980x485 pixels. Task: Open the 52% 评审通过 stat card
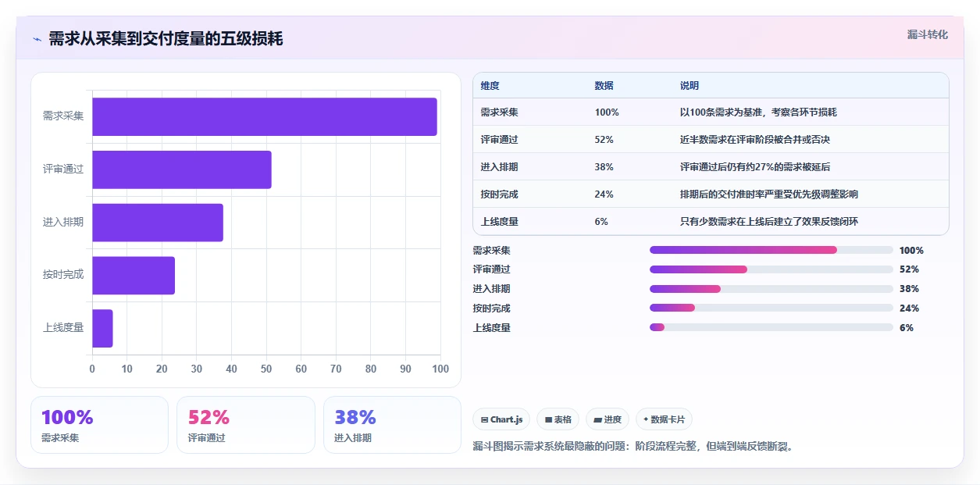[x=246, y=425]
